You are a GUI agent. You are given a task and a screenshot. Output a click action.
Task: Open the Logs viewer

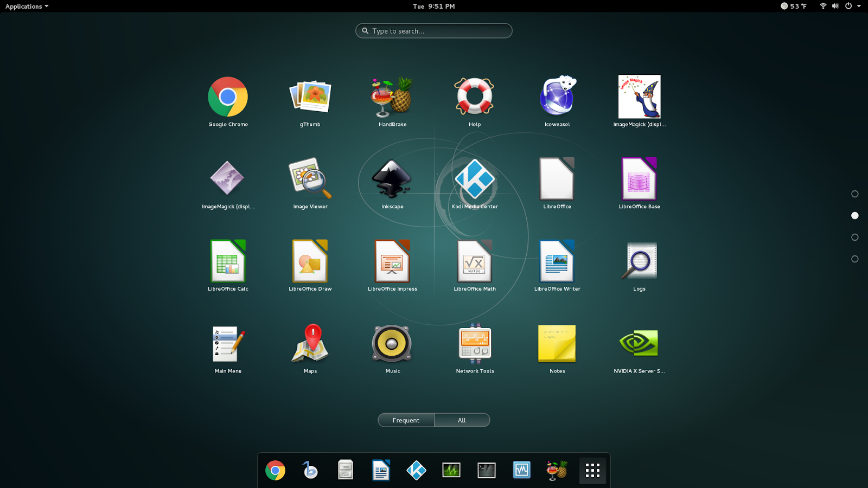pos(640,261)
